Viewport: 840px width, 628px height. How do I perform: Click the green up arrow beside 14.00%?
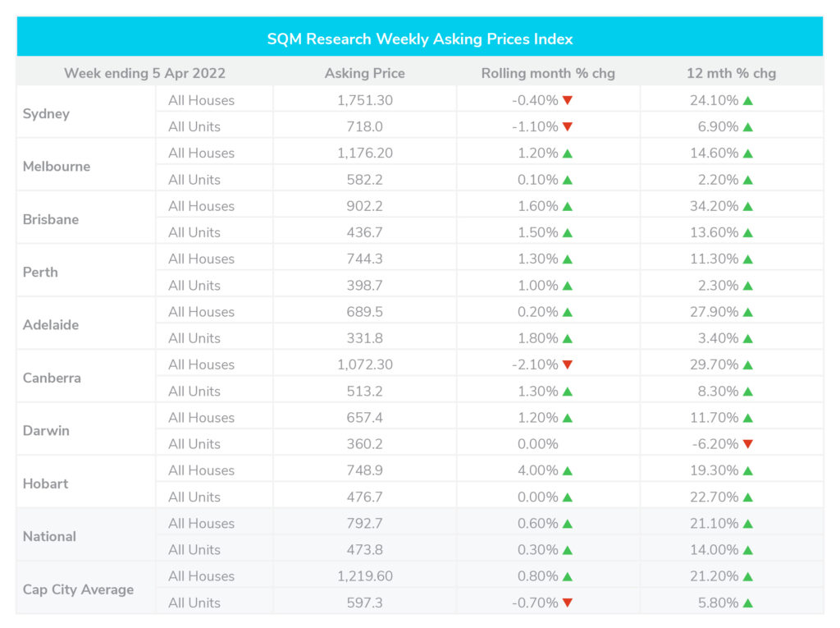(748, 550)
